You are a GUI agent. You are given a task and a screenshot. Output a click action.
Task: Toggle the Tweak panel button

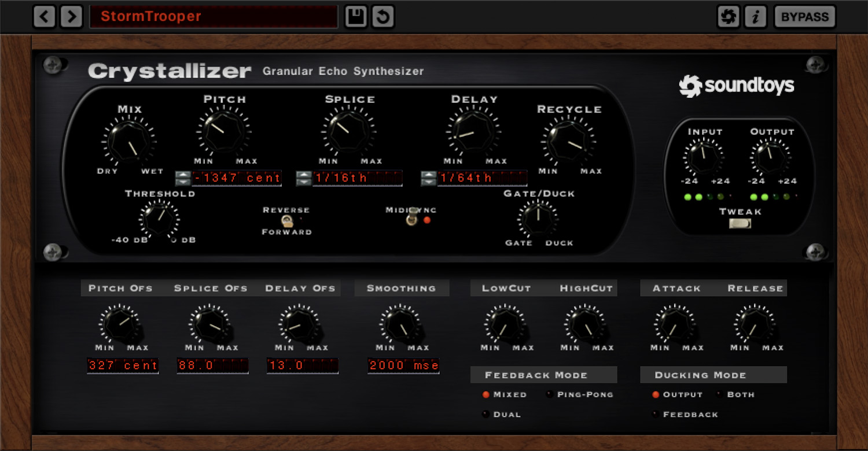pos(740,223)
